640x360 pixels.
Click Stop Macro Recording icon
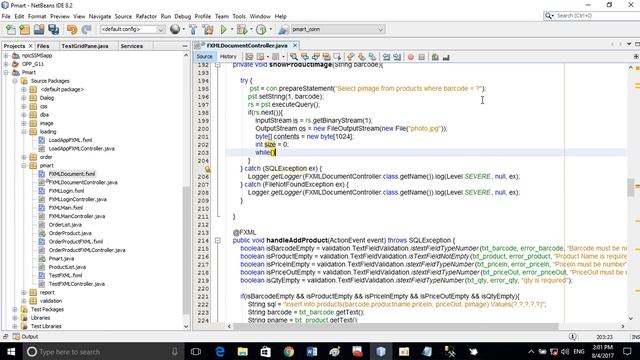422,57
